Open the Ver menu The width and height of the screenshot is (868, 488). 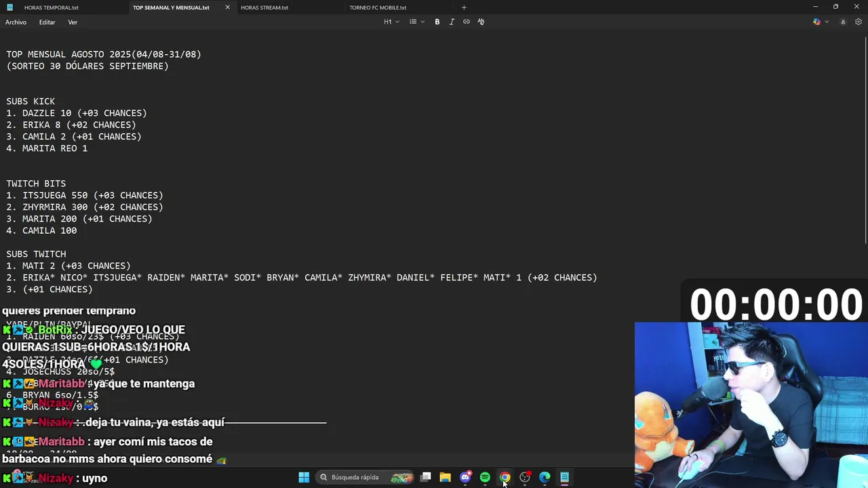(x=73, y=22)
